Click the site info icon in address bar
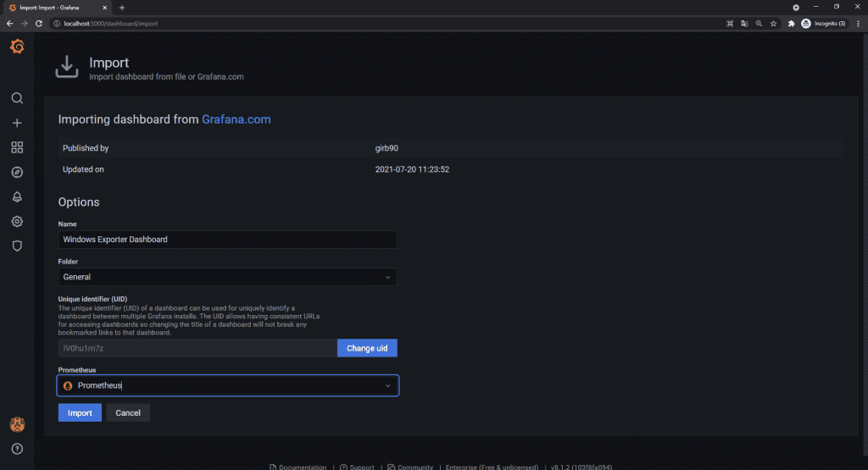The image size is (868, 470). pos(57,23)
